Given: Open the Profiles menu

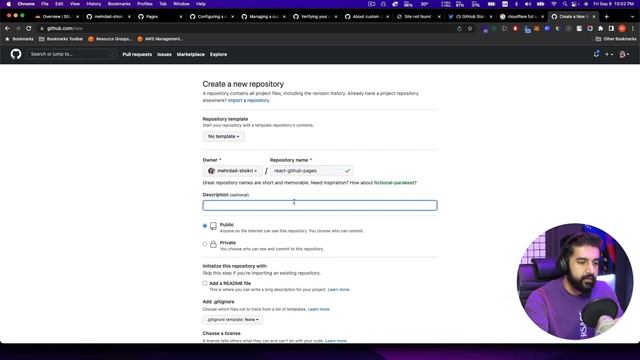Looking at the screenshot, I should [x=144, y=4].
